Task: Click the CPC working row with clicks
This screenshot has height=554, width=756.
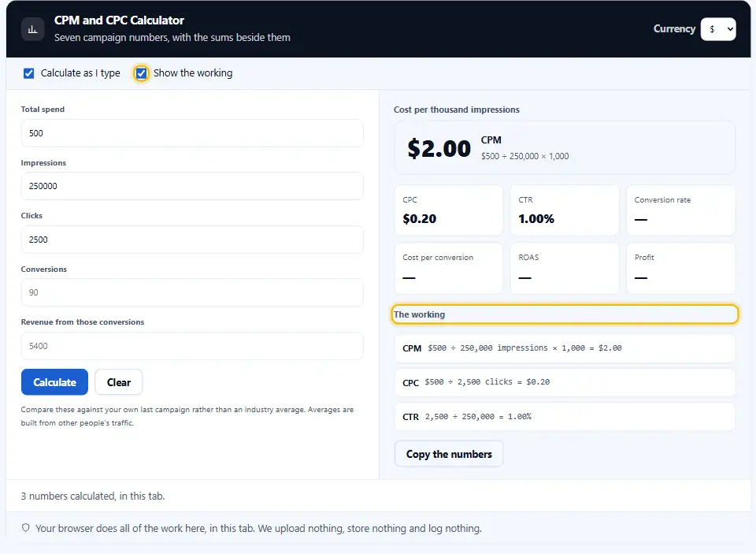Action: (565, 382)
